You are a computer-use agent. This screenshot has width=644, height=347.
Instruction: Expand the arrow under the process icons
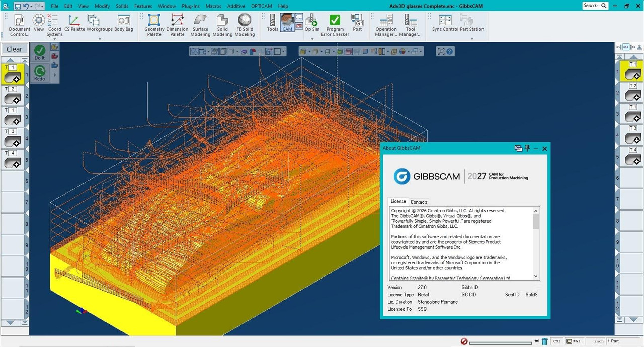pyautogui.click(x=54, y=75)
